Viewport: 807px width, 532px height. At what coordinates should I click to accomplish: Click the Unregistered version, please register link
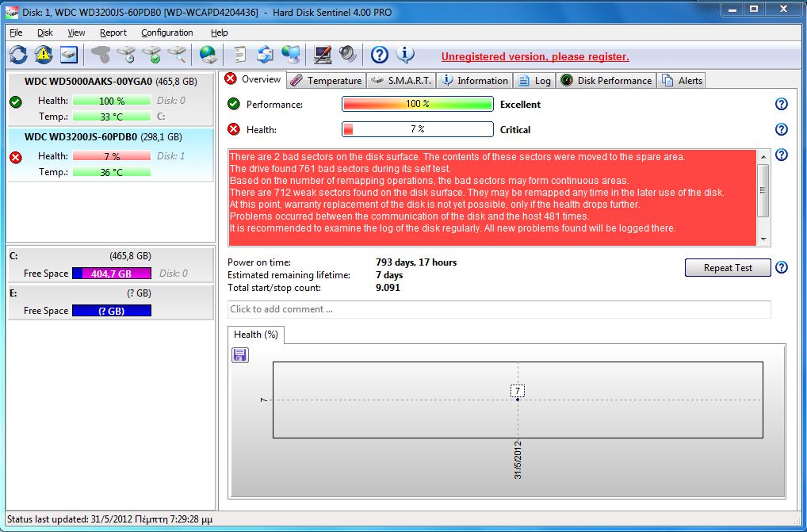pyautogui.click(x=535, y=56)
